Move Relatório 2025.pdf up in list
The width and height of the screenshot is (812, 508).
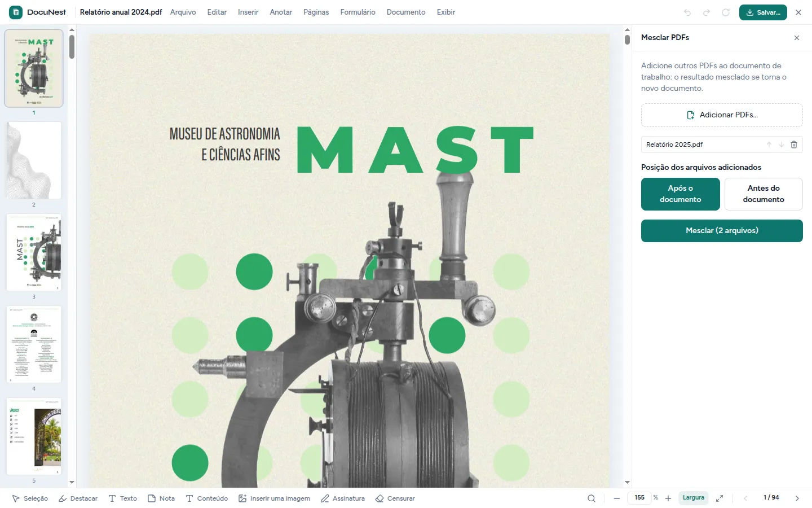769,144
